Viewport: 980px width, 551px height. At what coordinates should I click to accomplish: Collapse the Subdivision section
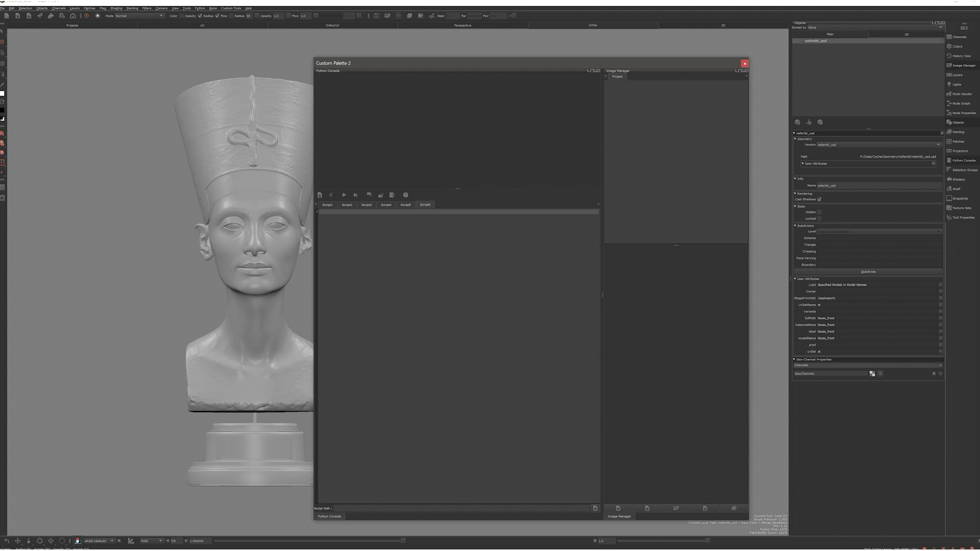click(795, 226)
